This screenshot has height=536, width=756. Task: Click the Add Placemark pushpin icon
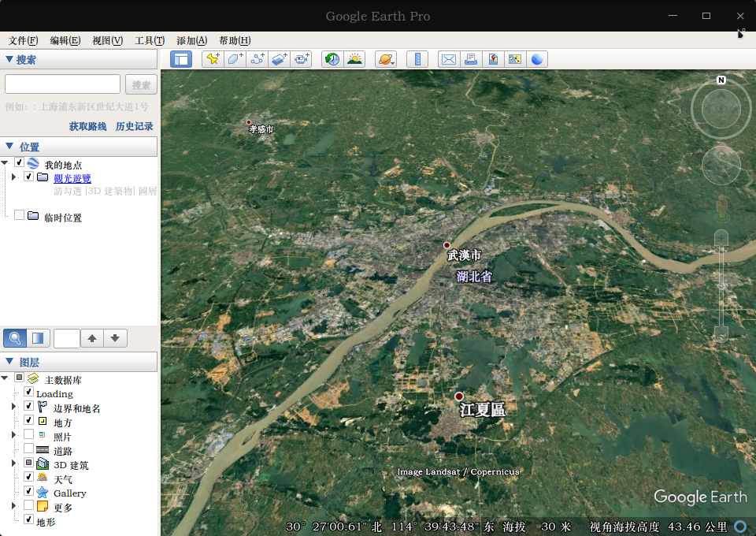click(x=213, y=59)
